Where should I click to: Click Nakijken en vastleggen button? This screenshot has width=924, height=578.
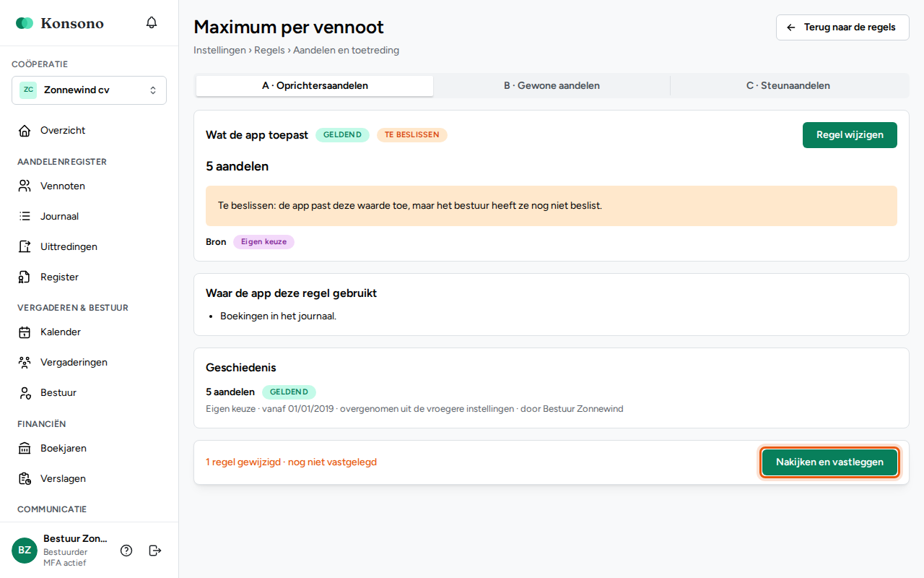coord(829,462)
